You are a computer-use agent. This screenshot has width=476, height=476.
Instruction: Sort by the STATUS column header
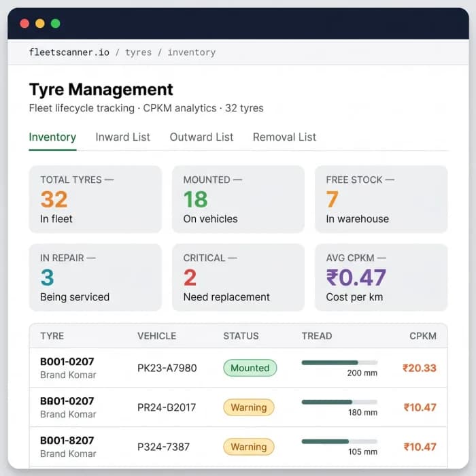[241, 336]
